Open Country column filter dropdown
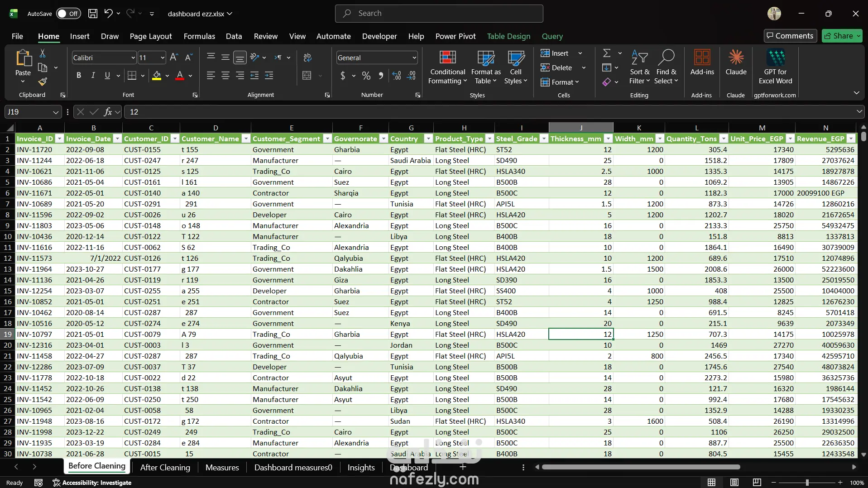868x488 pixels. point(428,139)
